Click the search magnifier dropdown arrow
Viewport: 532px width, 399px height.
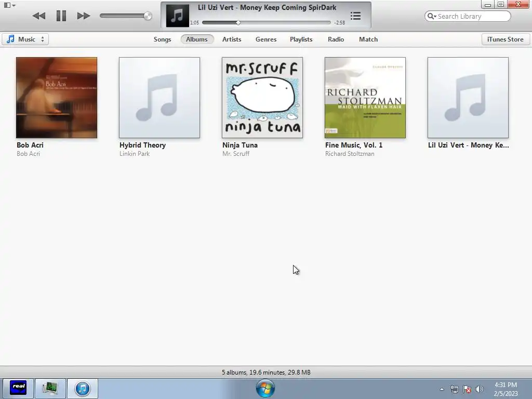click(x=432, y=16)
